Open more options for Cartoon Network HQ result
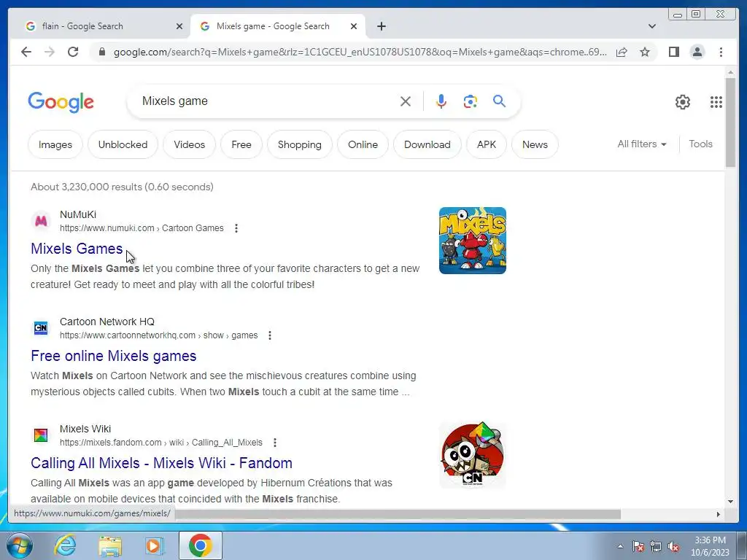Screen dimensions: 747x560 (x=270, y=335)
